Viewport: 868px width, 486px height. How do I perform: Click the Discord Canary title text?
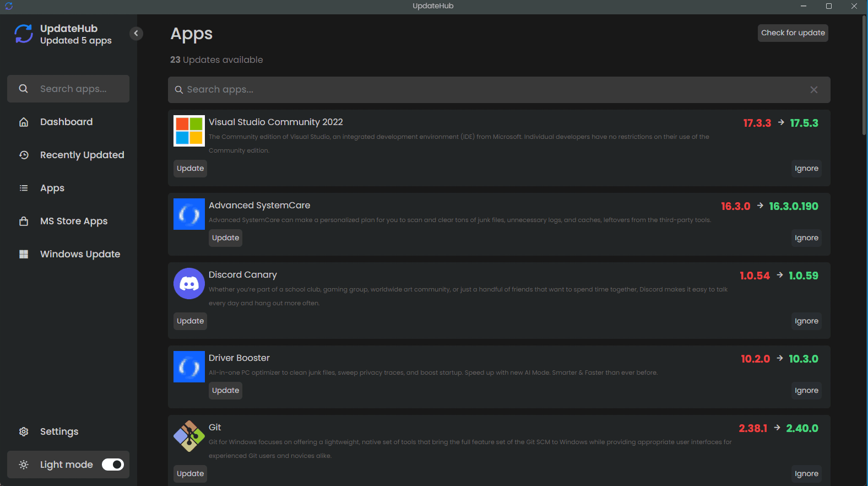[242, 274]
